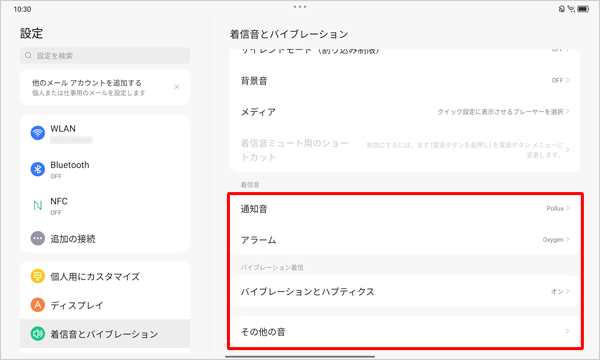Click the three-dot handle at top center
This screenshot has width=600, height=360.
tap(300, 7)
